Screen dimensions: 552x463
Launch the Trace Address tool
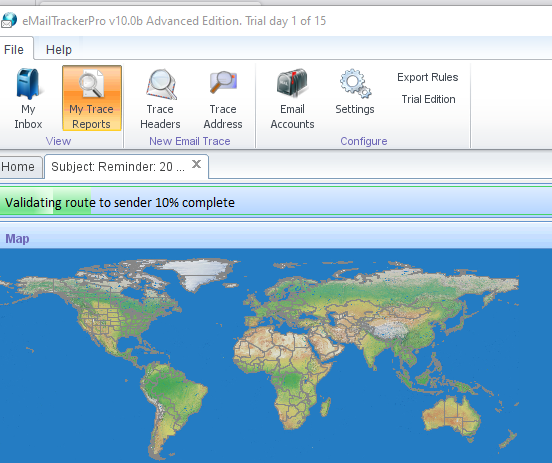[x=223, y=83]
